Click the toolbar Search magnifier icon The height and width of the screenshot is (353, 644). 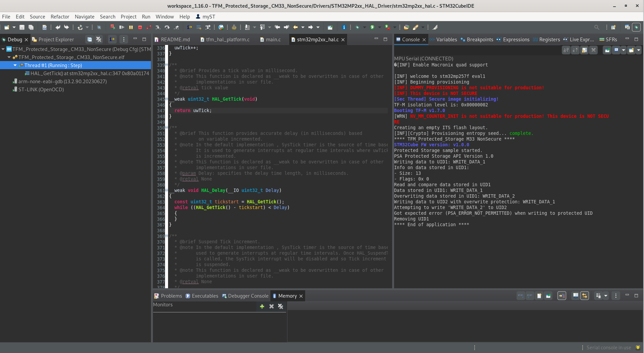[x=597, y=27]
